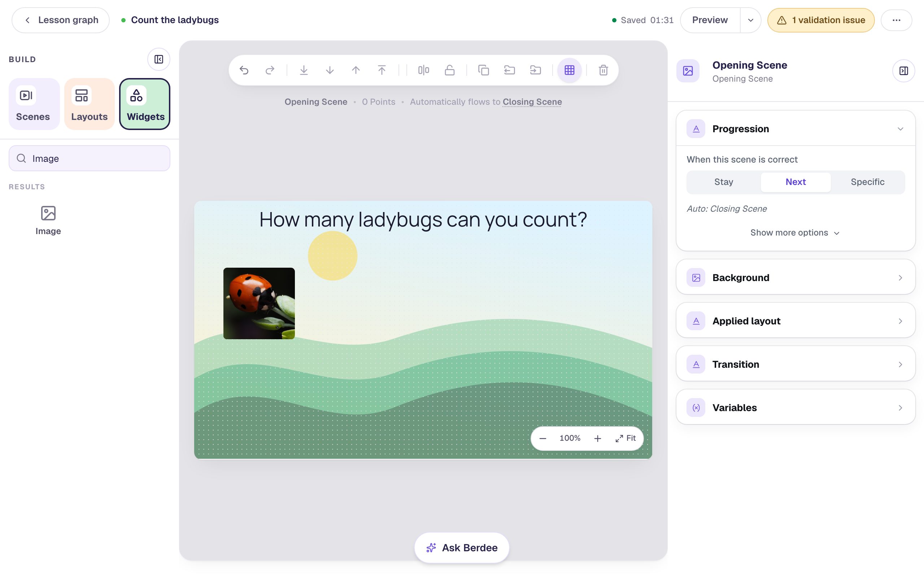Collapse the Build sidebar panel
Screen dimensions: 924x578
pos(158,59)
